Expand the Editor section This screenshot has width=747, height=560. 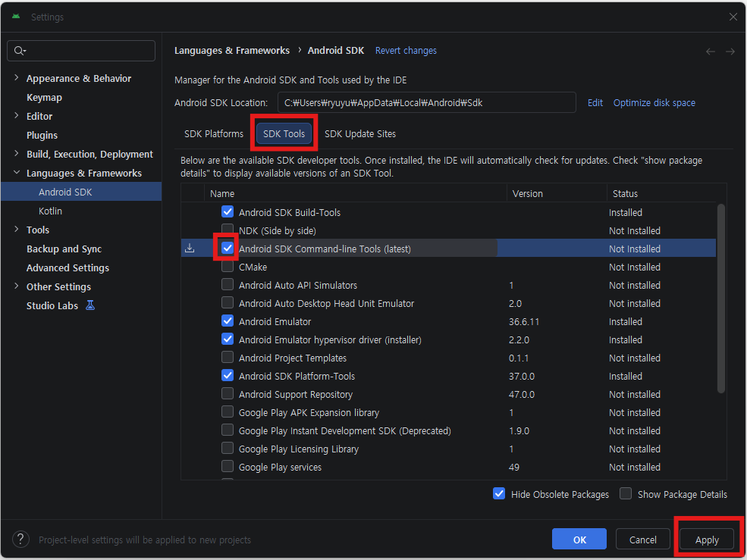(x=17, y=116)
